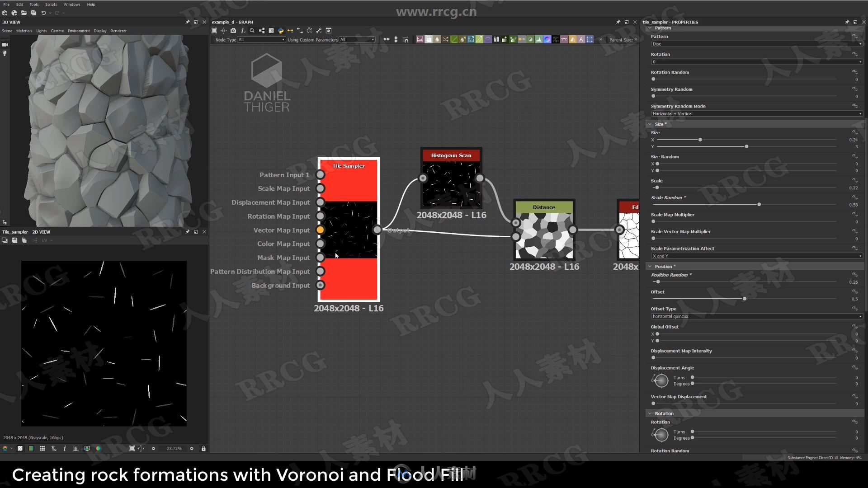
Task: Click the tile_sampler 2D View thumbnail
Action: coord(104,343)
